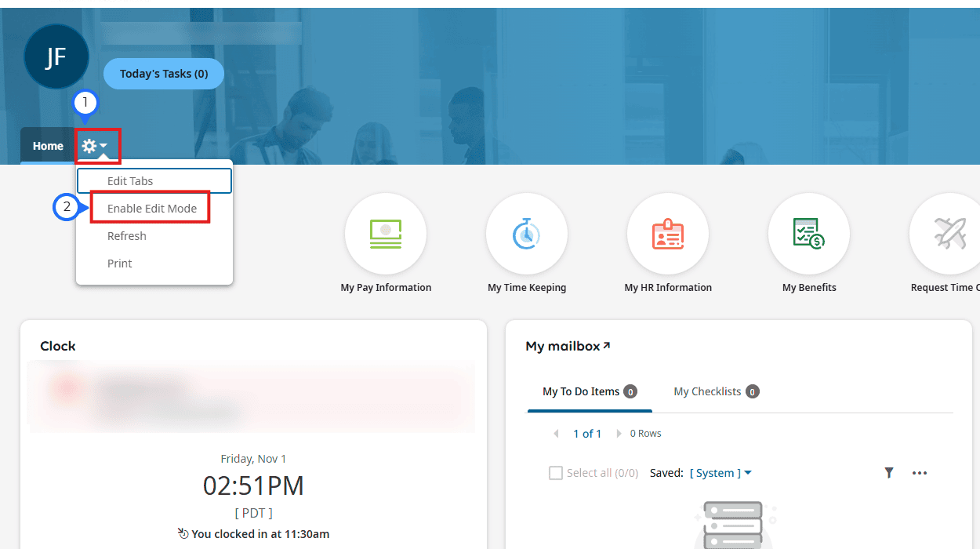Switch to My To Do Items tab
The height and width of the screenshot is (549, 980).
click(589, 391)
